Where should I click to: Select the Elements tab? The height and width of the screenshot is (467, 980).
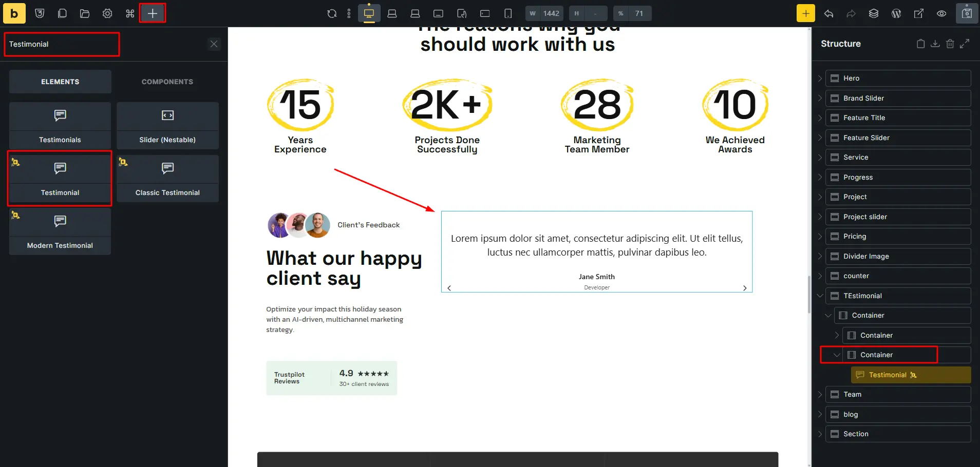tap(60, 82)
